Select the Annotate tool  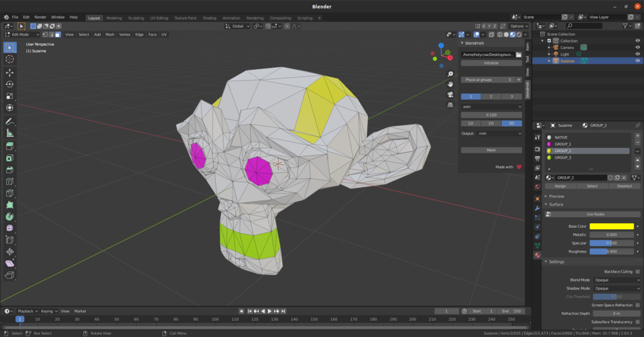[x=10, y=121]
